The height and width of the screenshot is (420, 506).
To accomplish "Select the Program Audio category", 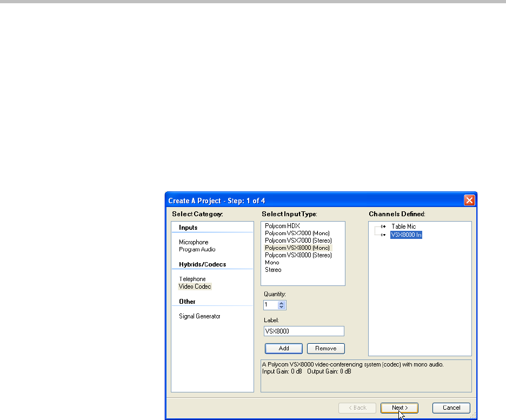I will pyautogui.click(x=197, y=250).
